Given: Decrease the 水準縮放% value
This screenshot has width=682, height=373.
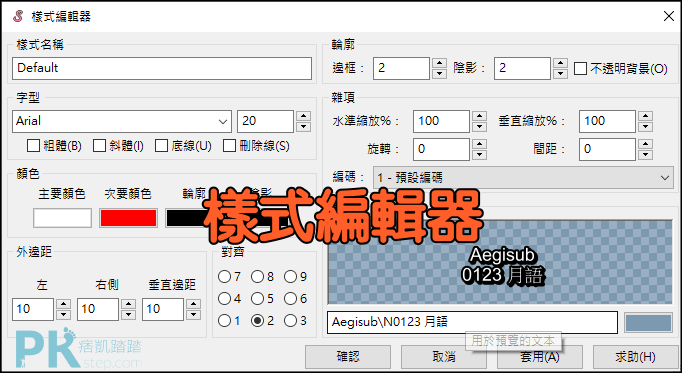Looking at the screenshot, I should tap(479, 127).
